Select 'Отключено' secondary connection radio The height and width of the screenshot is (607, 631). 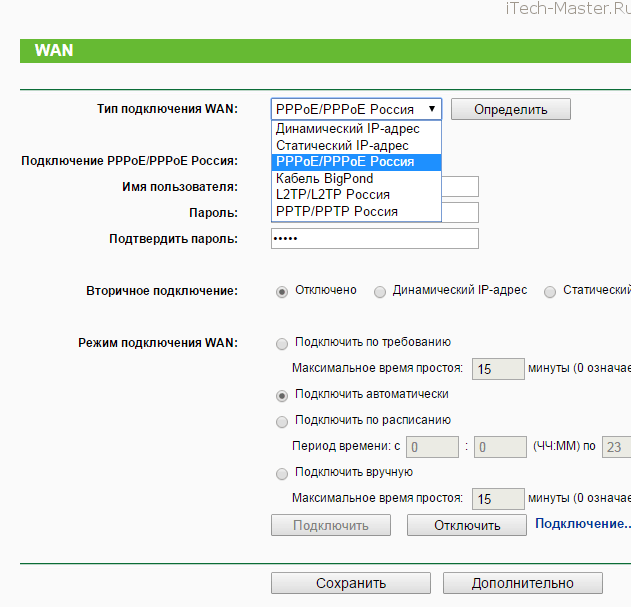pyautogui.click(x=282, y=292)
